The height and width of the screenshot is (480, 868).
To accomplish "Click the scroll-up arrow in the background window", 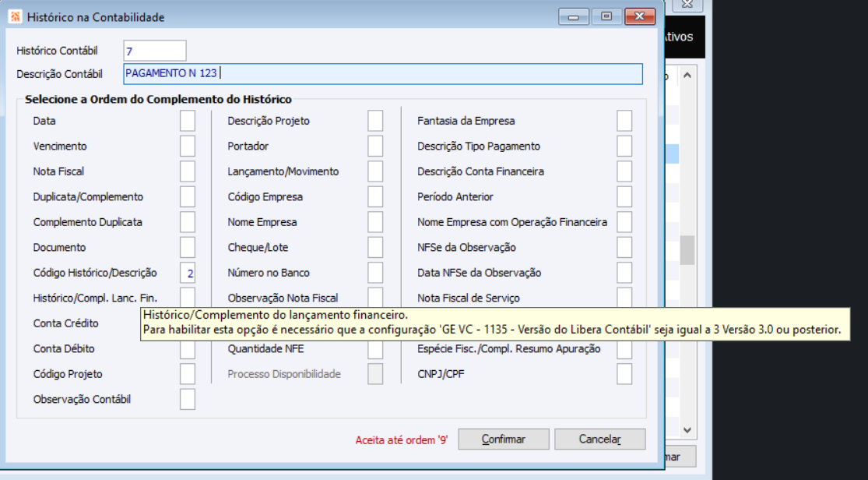I will tap(687, 76).
